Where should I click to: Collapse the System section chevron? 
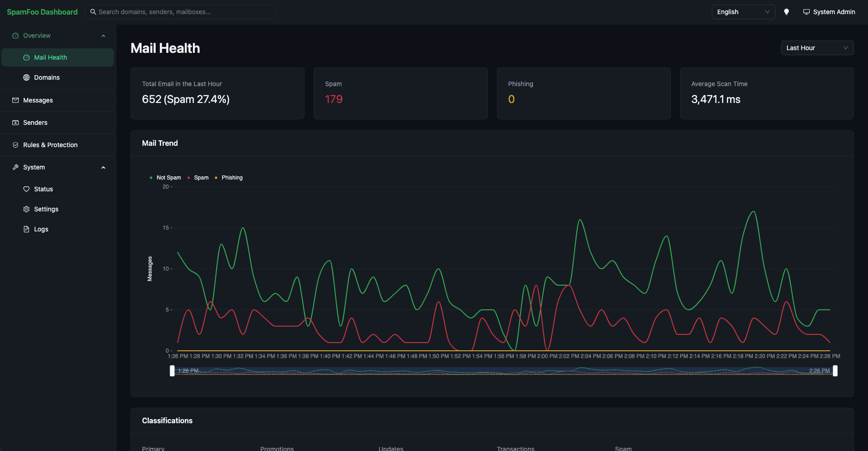click(x=103, y=167)
